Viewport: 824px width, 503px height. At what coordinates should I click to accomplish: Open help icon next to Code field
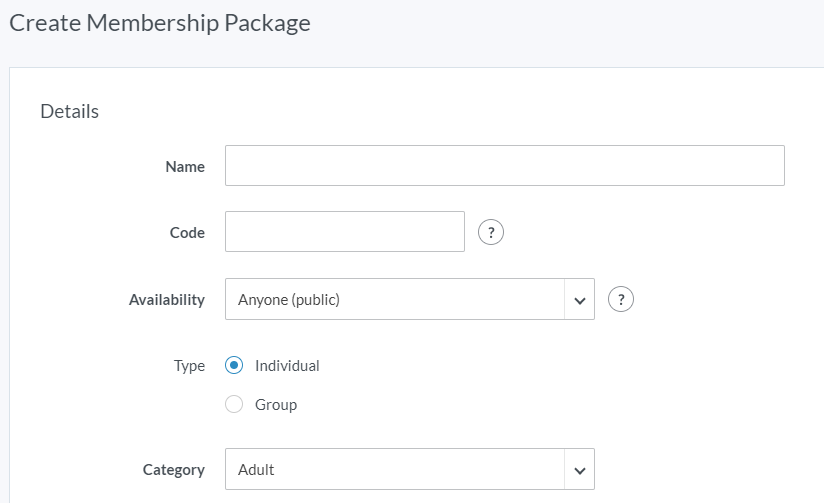pos(491,232)
